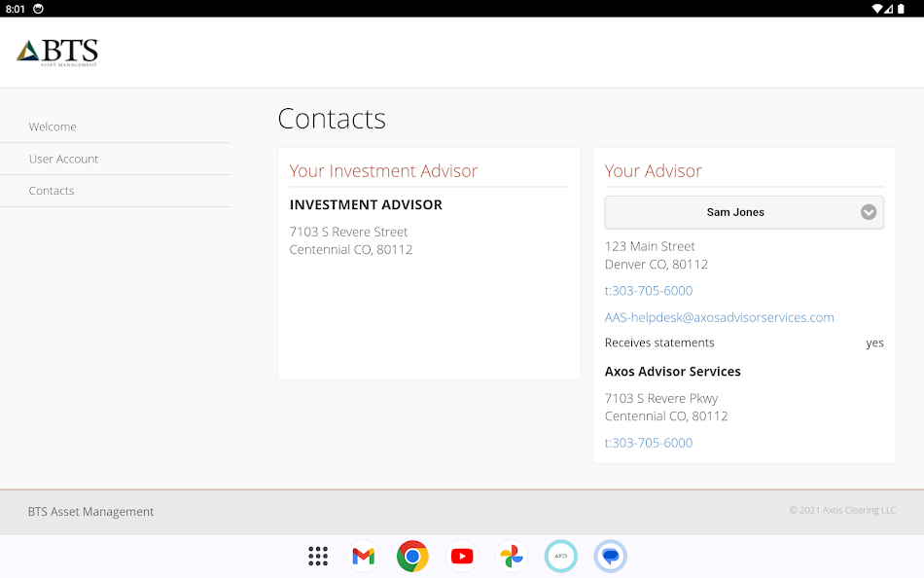Email AAS-helpdesk@axosadvisorservices.com

click(719, 317)
